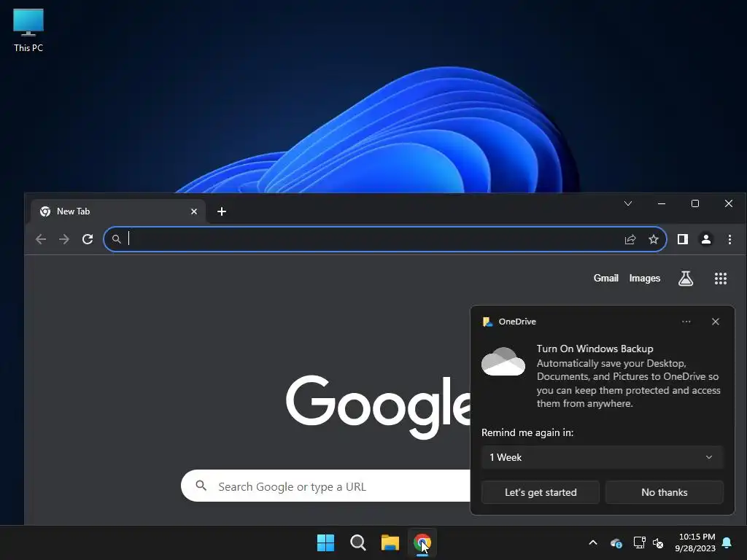The image size is (747, 560).
Task: Open the Windows Start menu
Action: pyautogui.click(x=326, y=542)
